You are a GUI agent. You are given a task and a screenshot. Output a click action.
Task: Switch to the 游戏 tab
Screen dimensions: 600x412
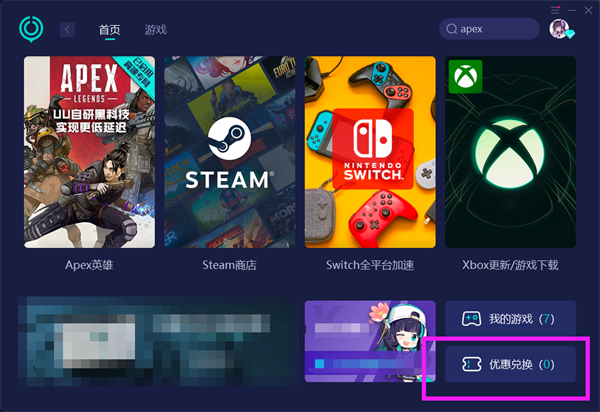[156, 29]
